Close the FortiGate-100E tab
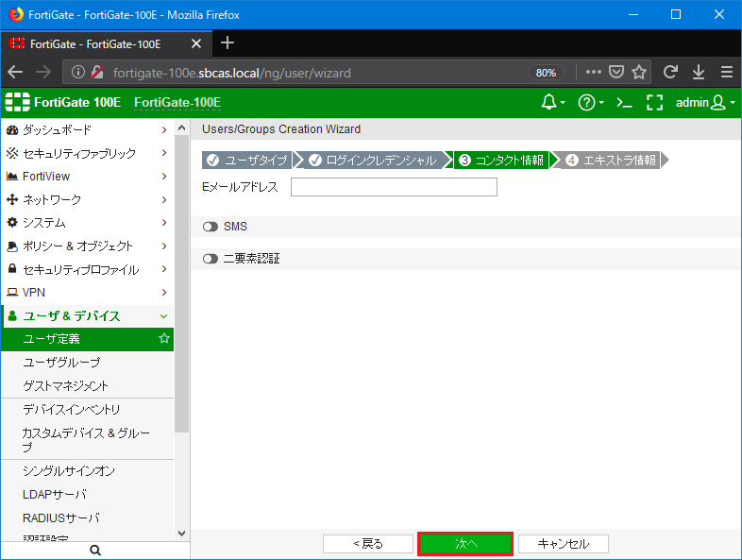 tap(196, 44)
